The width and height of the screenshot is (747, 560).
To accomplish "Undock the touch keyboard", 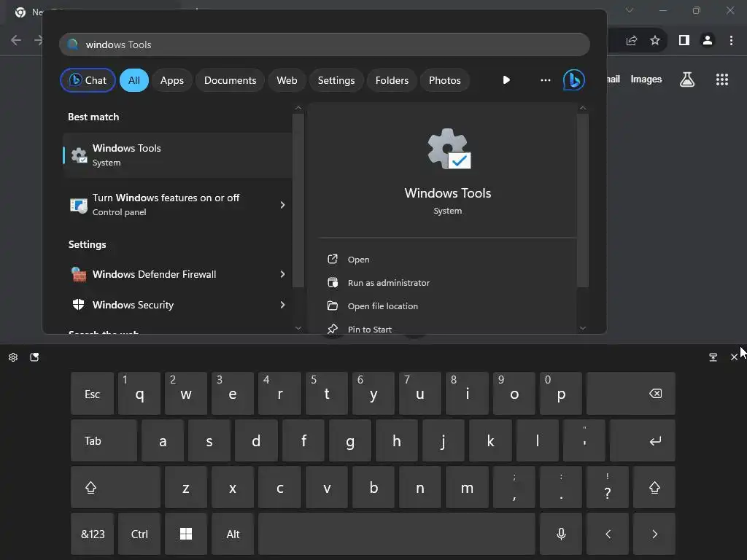I will [x=713, y=357].
